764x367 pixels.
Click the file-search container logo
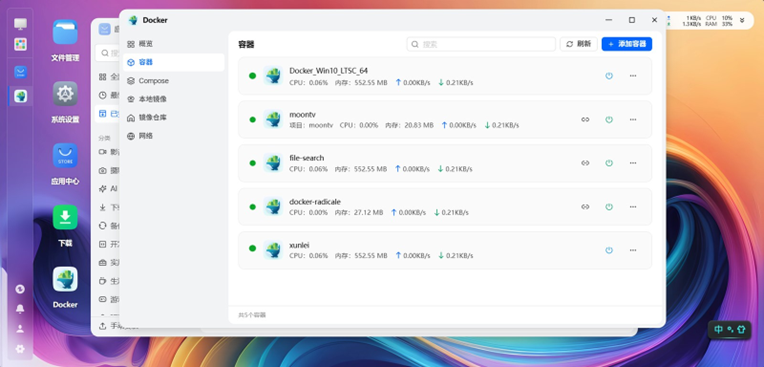[x=273, y=163]
